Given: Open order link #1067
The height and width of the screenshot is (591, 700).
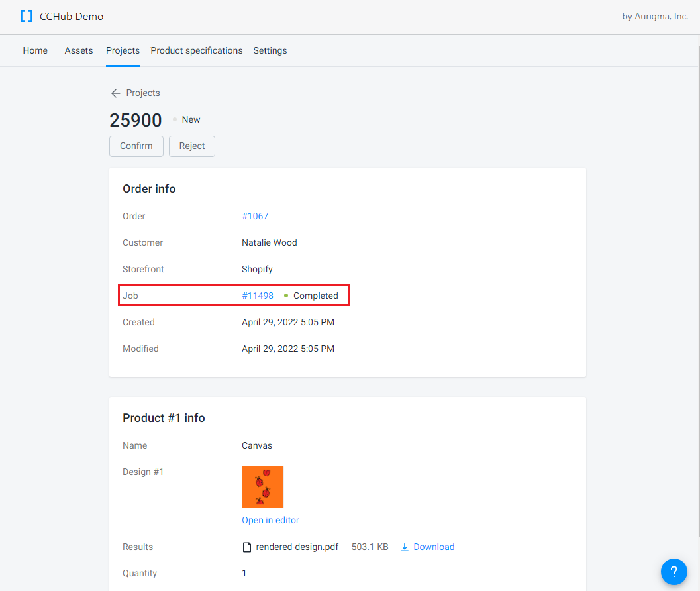Looking at the screenshot, I should click(x=255, y=217).
